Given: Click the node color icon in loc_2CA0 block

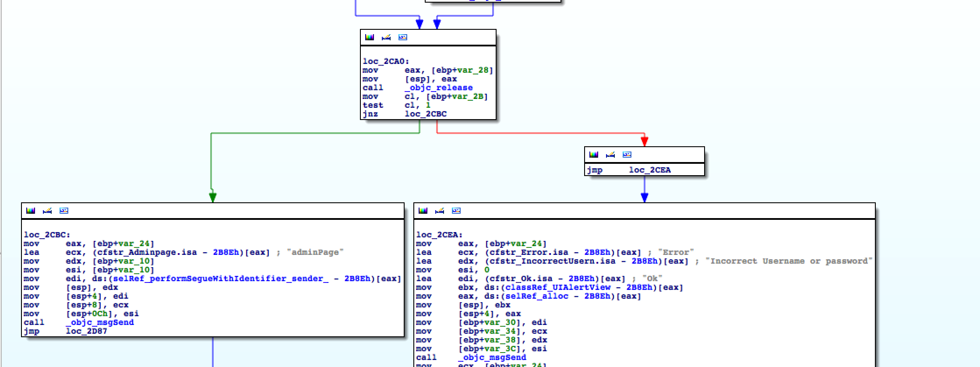Looking at the screenshot, I should click(x=370, y=37).
